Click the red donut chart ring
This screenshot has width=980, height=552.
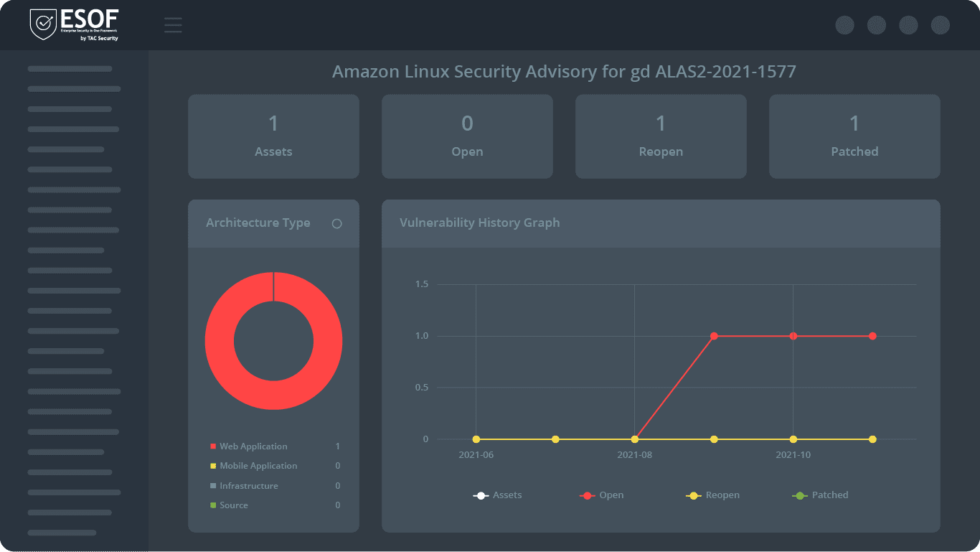(x=220, y=341)
